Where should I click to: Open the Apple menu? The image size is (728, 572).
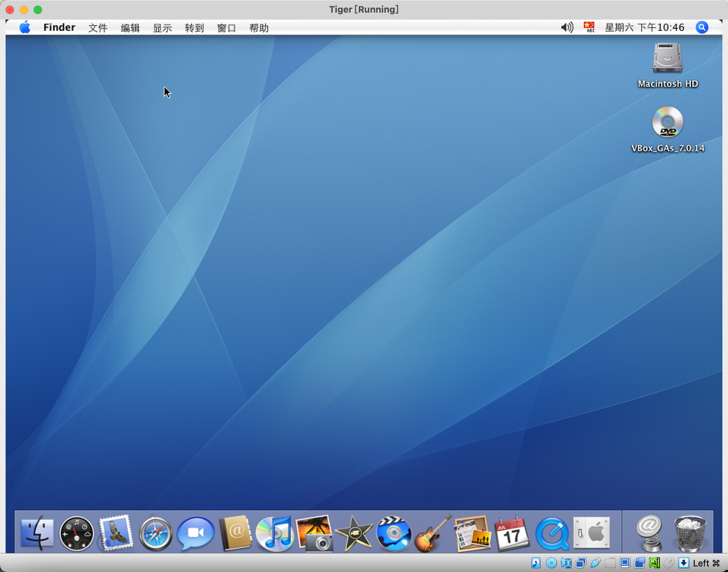click(24, 27)
